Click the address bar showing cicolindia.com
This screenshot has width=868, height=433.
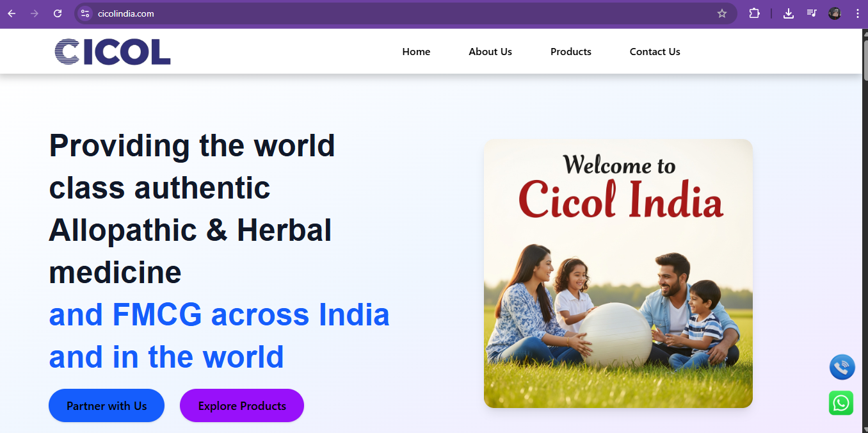pyautogui.click(x=384, y=13)
